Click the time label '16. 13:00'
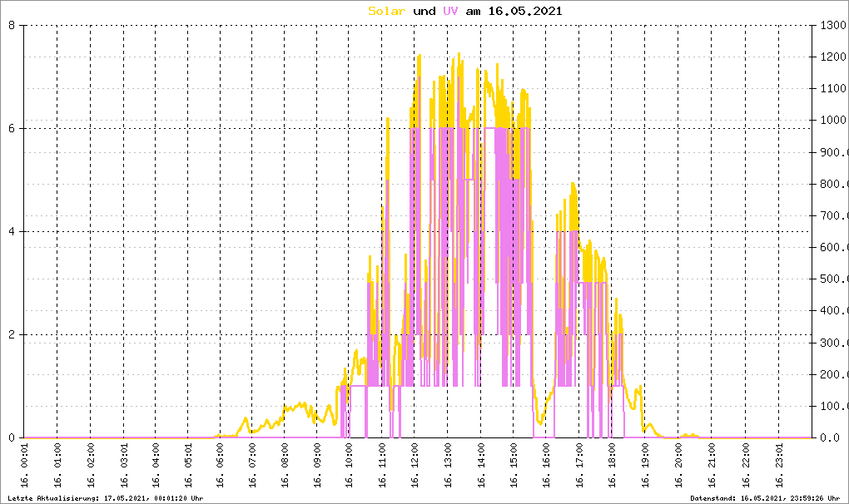Screen dimensions: 849x504 448,466
